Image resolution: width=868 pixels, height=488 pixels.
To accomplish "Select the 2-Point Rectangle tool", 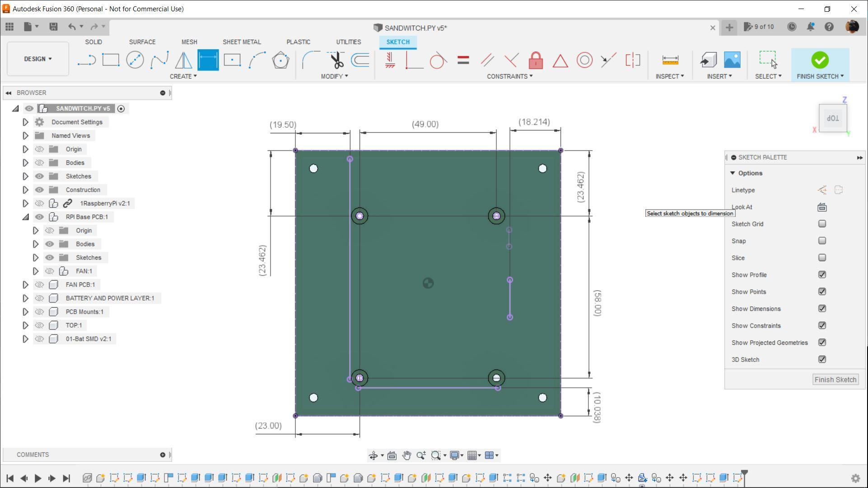I will click(111, 60).
